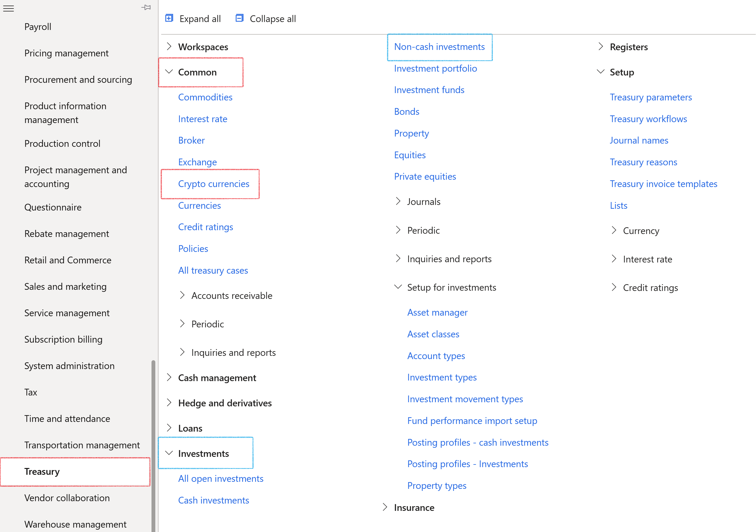This screenshot has width=756, height=532.
Task: Open Investment portfolio link
Action: (435, 68)
